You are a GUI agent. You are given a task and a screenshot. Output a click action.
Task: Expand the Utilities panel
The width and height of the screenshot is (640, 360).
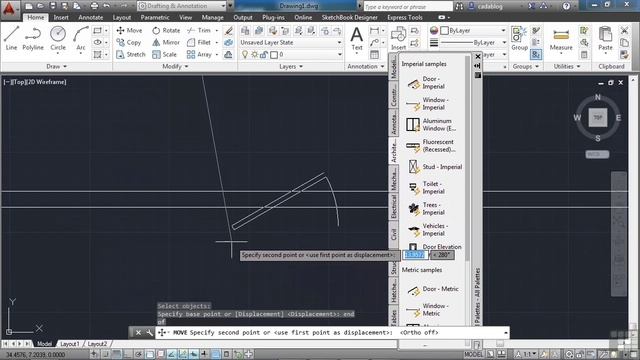click(567, 66)
